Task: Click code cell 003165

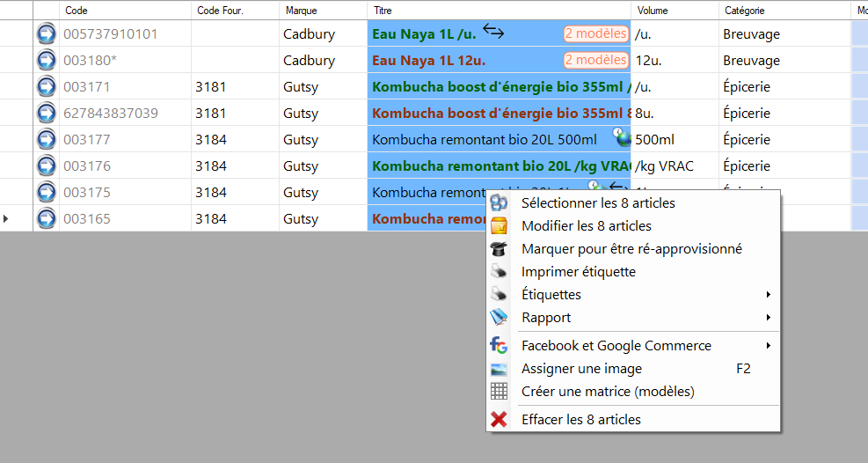Action: click(x=125, y=219)
